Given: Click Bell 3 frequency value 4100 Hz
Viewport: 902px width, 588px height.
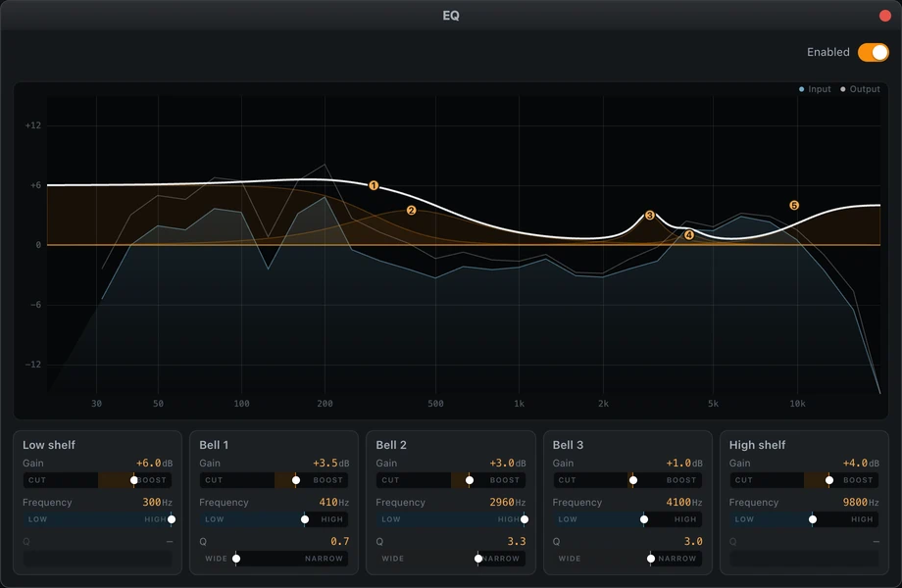Looking at the screenshot, I should (x=684, y=502).
